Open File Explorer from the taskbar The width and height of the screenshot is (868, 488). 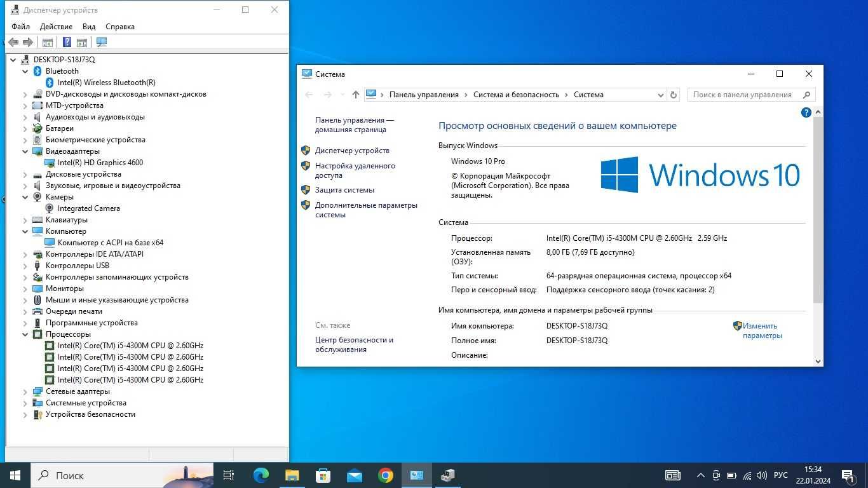tap(292, 475)
